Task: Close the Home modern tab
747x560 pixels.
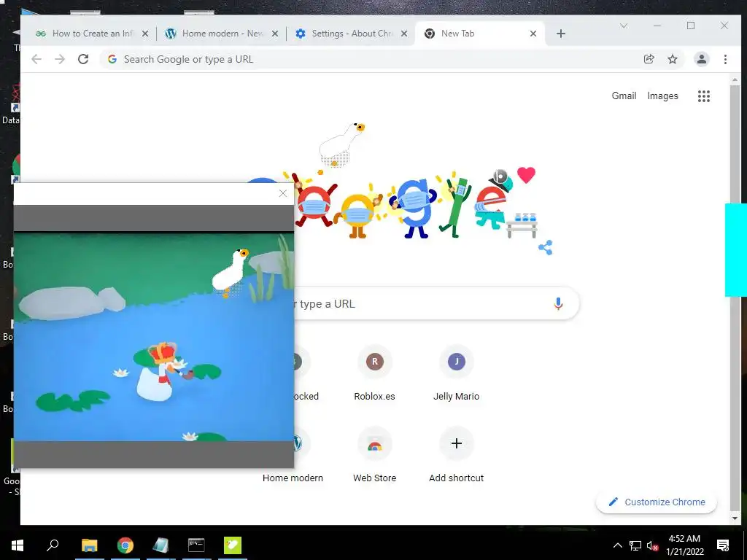Action: [x=275, y=34]
